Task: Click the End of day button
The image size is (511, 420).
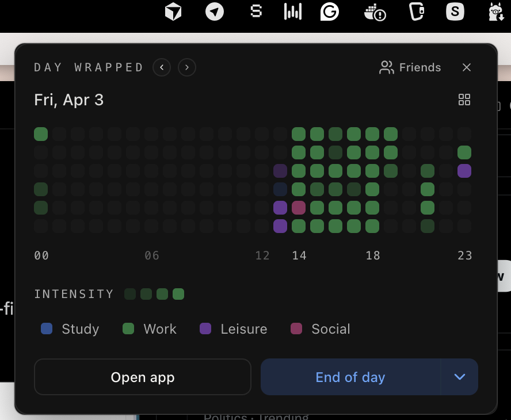Action: [350, 377]
